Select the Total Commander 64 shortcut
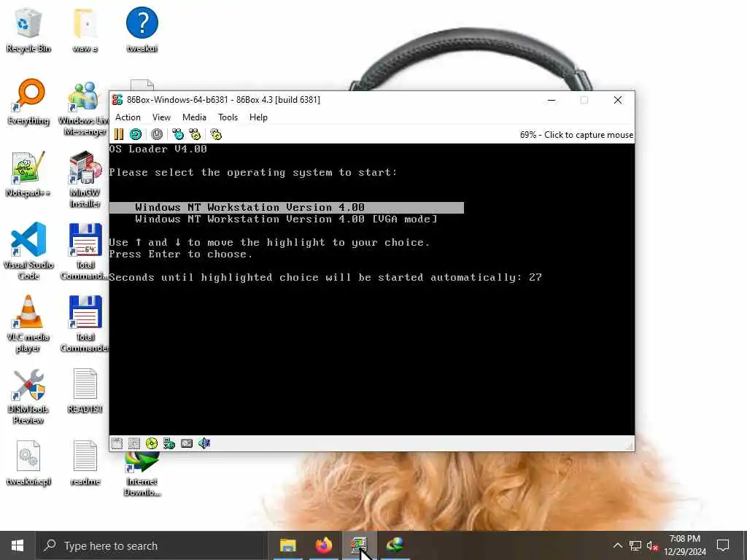 click(x=85, y=252)
